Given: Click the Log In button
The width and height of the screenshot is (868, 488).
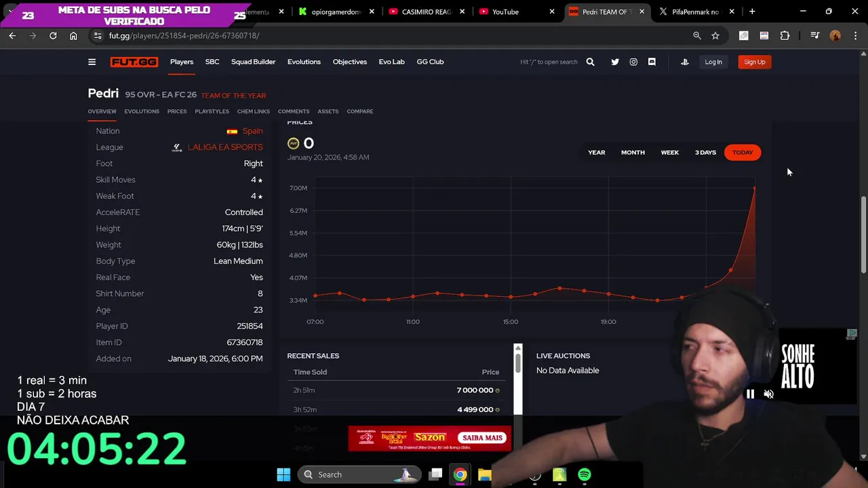Looking at the screenshot, I should [x=713, y=62].
